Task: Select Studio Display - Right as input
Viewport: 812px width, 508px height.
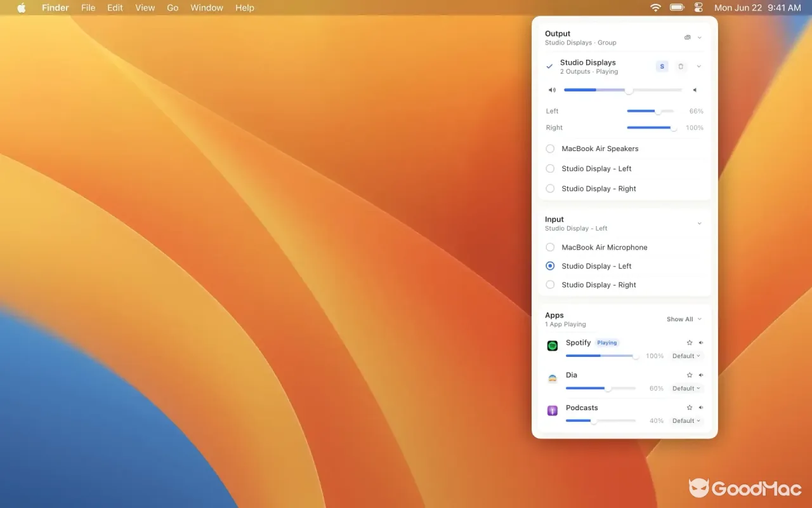Action: pos(625,285)
